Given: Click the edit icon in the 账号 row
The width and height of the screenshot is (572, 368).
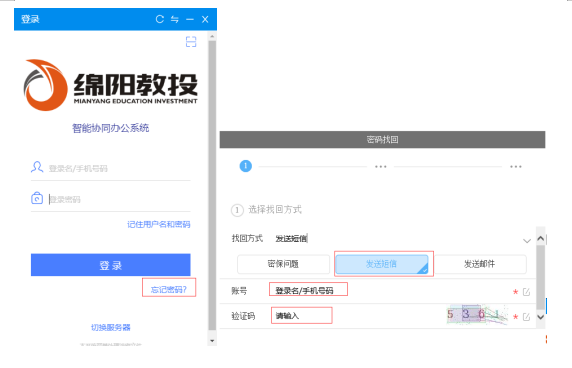Looking at the screenshot, I should point(526,291).
